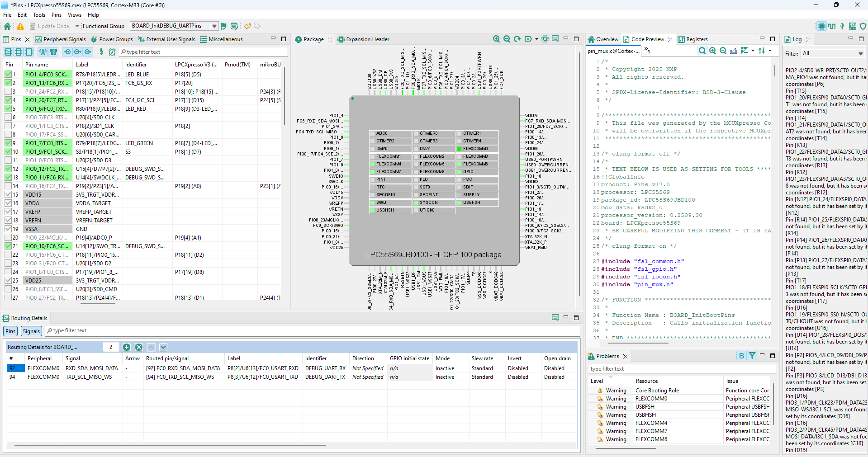The image size is (868, 457).
Task: Zoom in on the Package view
Action: pyautogui.click(x=497, y=39)
